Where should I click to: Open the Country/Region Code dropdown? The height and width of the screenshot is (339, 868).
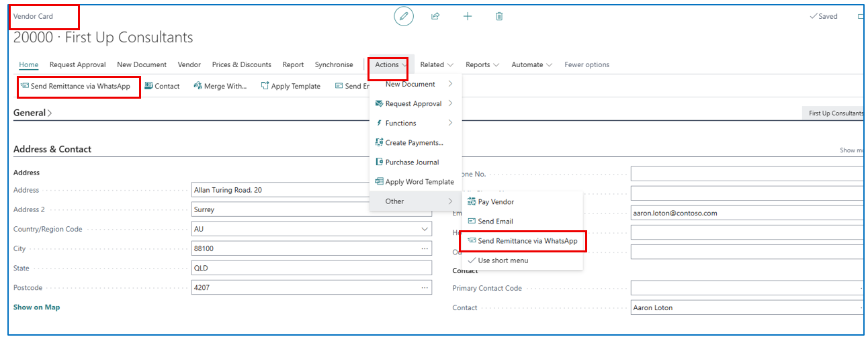424,229
